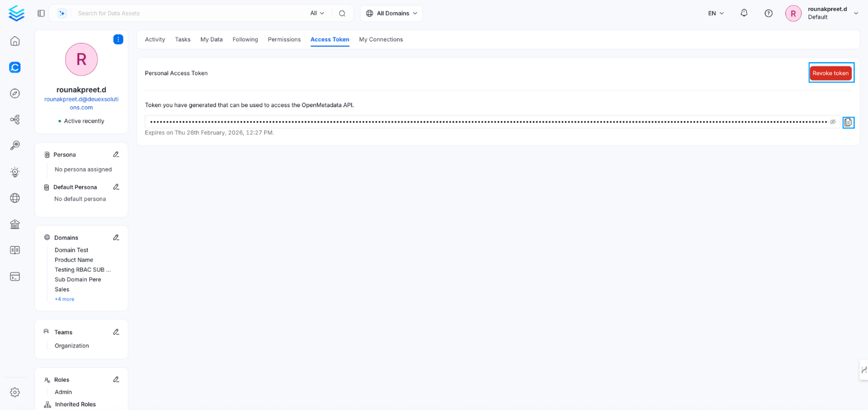Show the hidden token with the eye icon
This screenshot has height=410, width=868.
click(x=833, y=122)
